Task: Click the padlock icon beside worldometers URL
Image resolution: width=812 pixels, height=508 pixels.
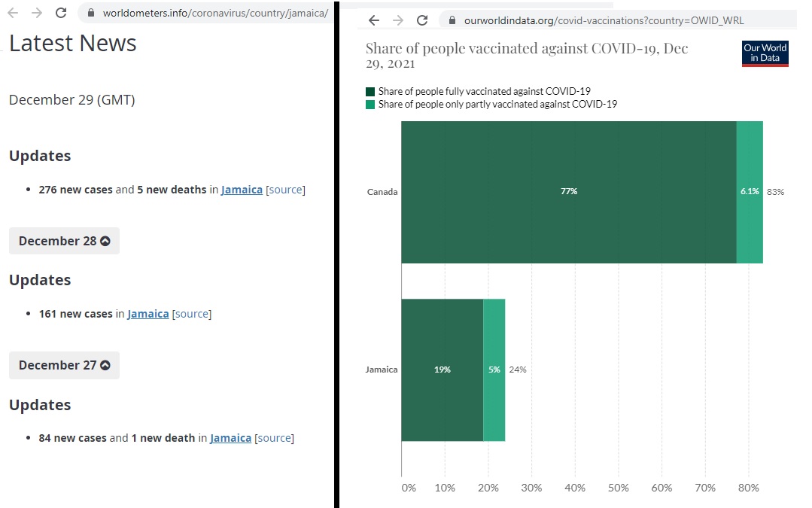Action: click(90, 13)
